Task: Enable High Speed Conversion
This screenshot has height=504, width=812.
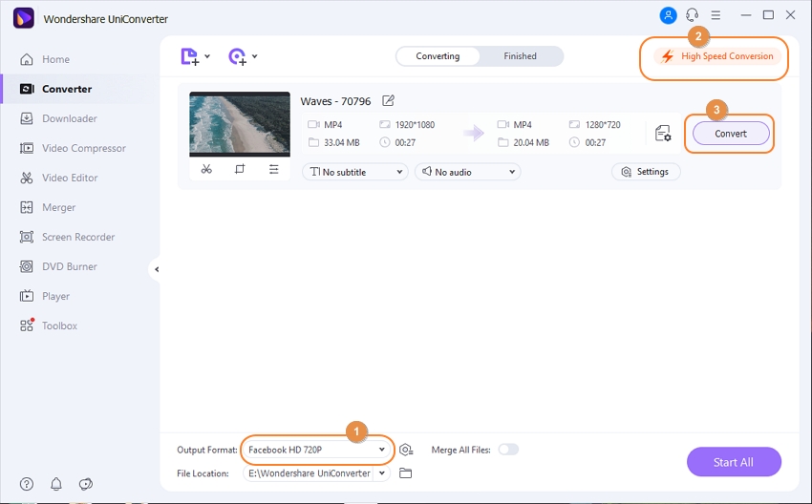Action: [x=717, y=56]
